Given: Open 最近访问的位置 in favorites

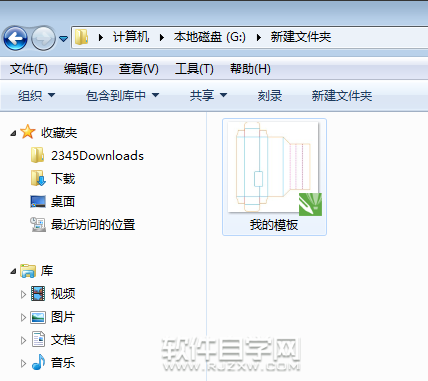Looking at the screenshot, I should (x=93, y=224).
